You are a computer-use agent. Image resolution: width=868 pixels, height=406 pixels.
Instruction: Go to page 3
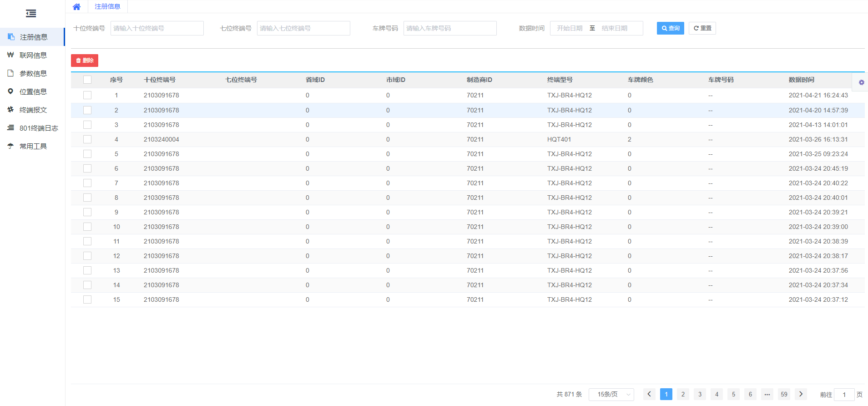700,394
